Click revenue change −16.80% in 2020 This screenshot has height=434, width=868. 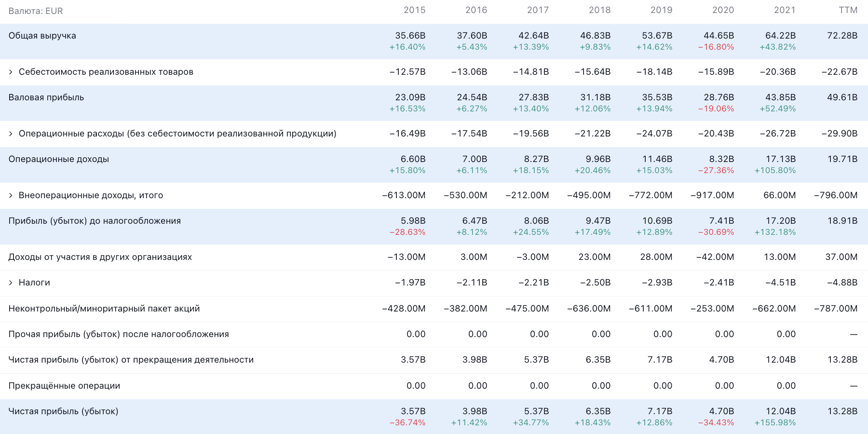(x=716, y=47)
